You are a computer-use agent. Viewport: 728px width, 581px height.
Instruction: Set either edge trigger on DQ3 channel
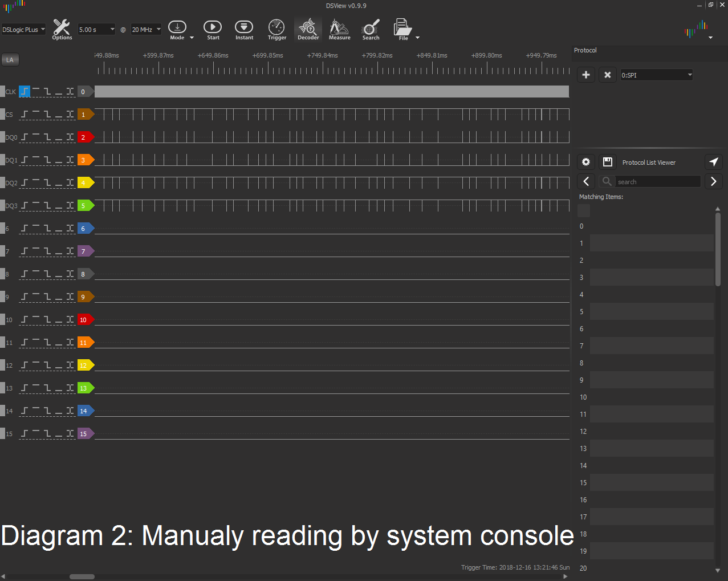coord(70,205)
